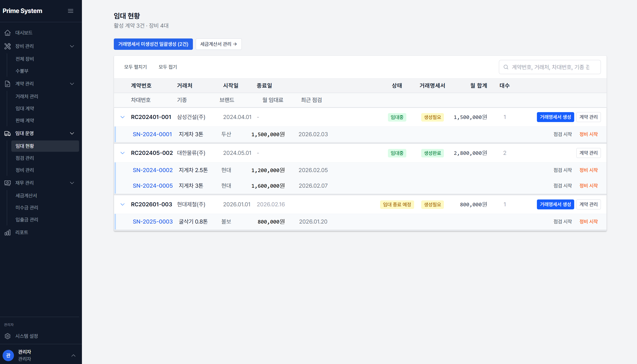Collapse contract row RC202401-001
637x364 pixels.
click(x=123, y=117)
